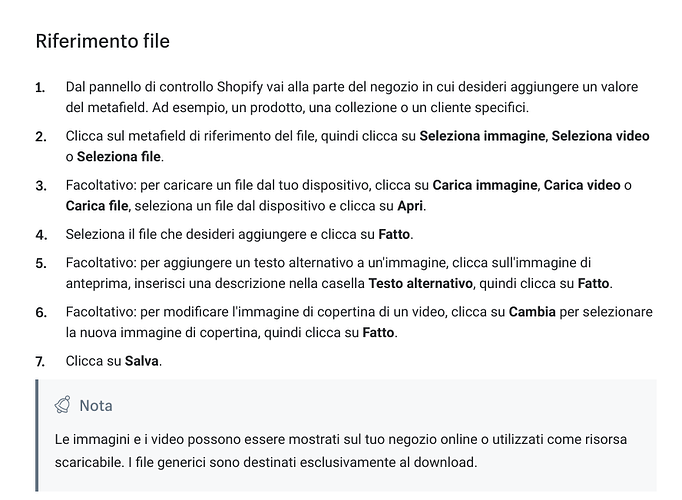The image size is (682, 500).
Task: Click the bold "Carica file" text
Action: (98, 206)
